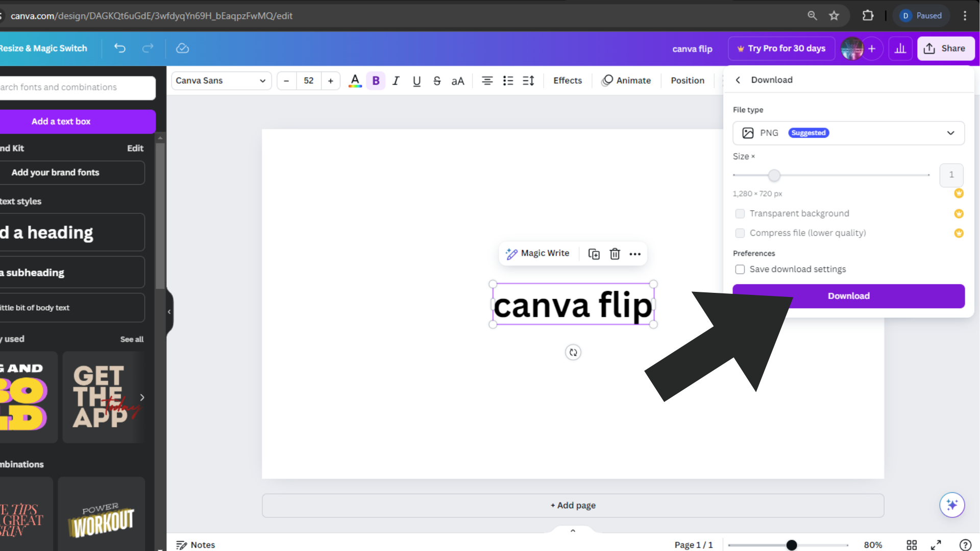Viewport: 980px width, 551px height.
Task: Expand the page thumbnails chevron
Action: 573,531
